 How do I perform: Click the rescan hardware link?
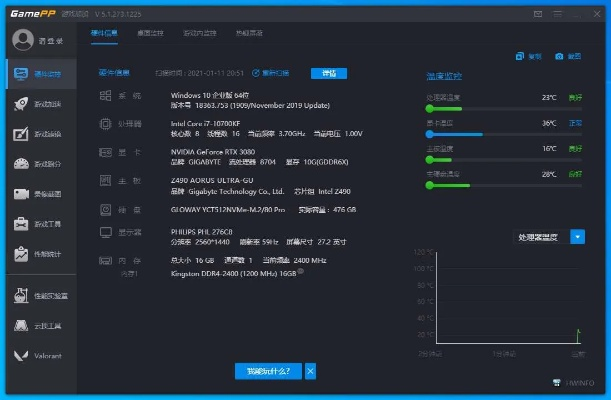(x=270, y=73)
